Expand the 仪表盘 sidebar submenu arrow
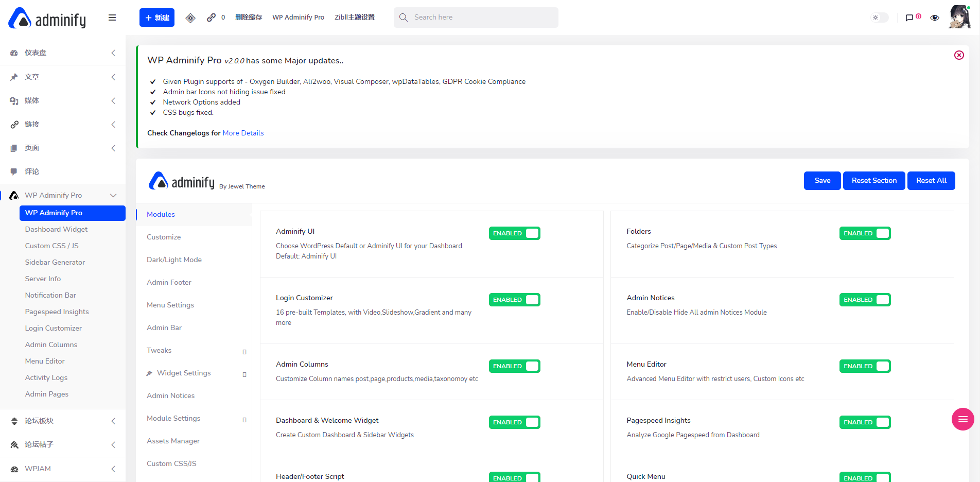 (113, 53)
